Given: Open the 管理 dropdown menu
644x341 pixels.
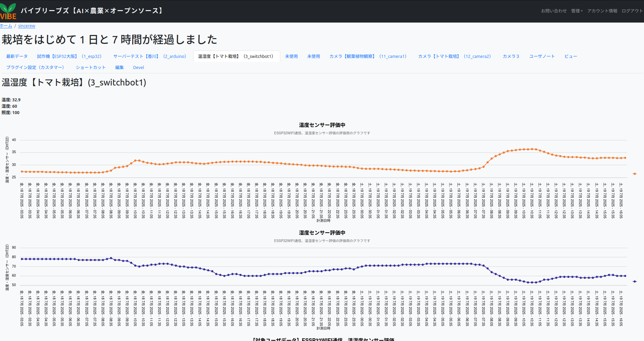Looking at the screenshot, I should click(x=576, y=10).
